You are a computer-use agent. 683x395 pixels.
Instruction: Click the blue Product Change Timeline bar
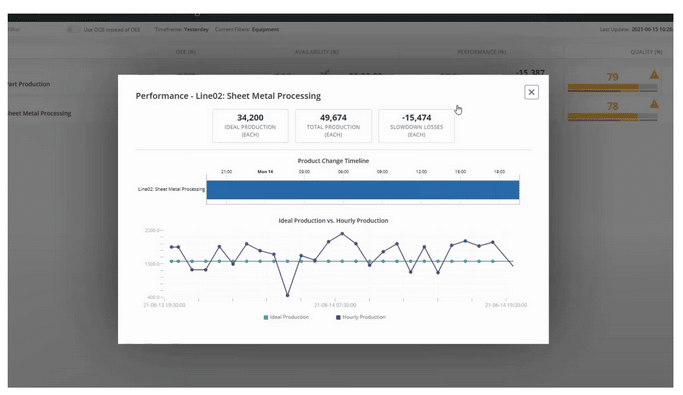click(x=363, y=190)
